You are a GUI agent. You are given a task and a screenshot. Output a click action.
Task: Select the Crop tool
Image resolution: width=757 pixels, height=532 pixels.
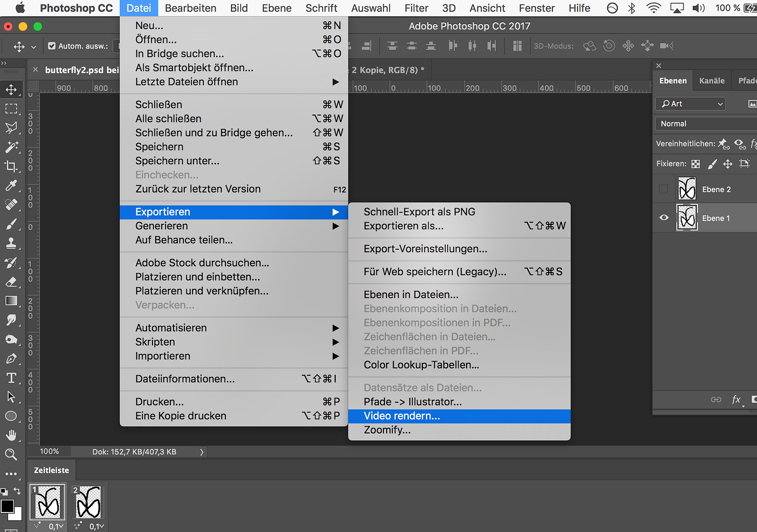[11, 167]
